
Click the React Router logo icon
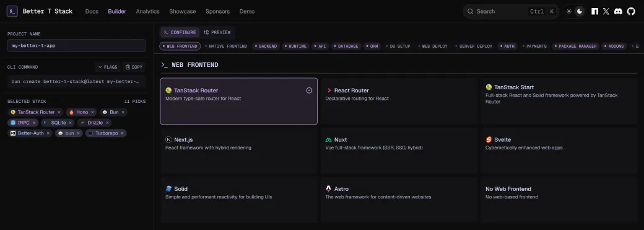(329, 91)
